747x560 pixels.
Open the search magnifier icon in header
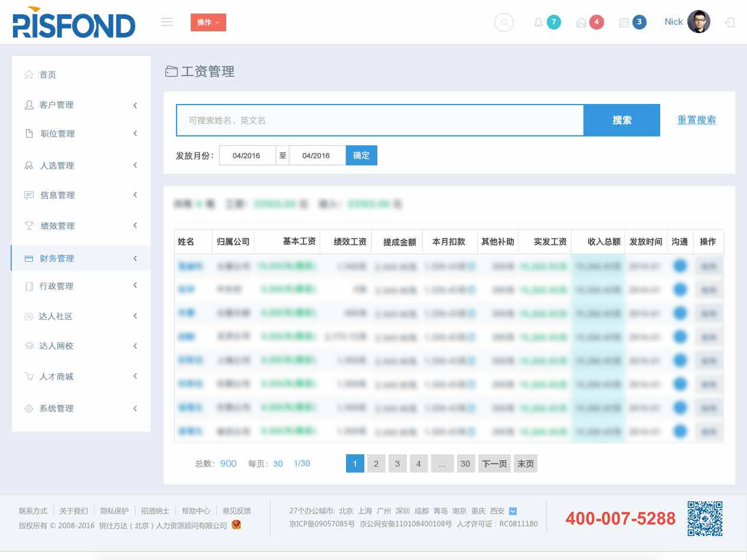(504, 22)
